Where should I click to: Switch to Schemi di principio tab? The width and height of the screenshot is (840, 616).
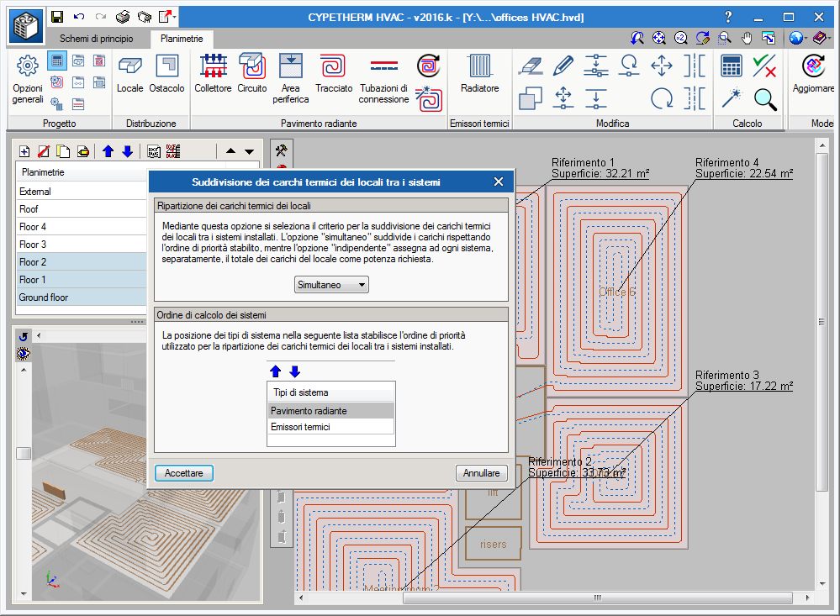pyautogui.click(x=97, y=39)
